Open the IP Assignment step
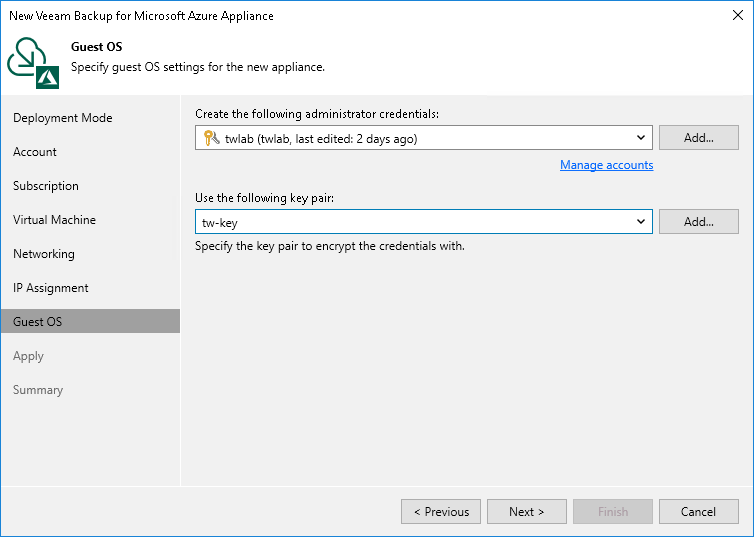Viewport: 754px width, 537px height. [x=51, y=288]
